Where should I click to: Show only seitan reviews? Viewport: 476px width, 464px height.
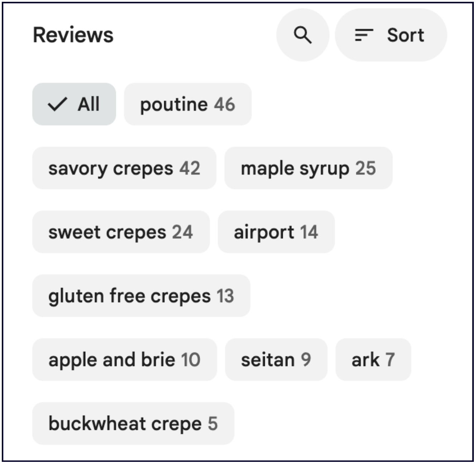click(276, 360)
